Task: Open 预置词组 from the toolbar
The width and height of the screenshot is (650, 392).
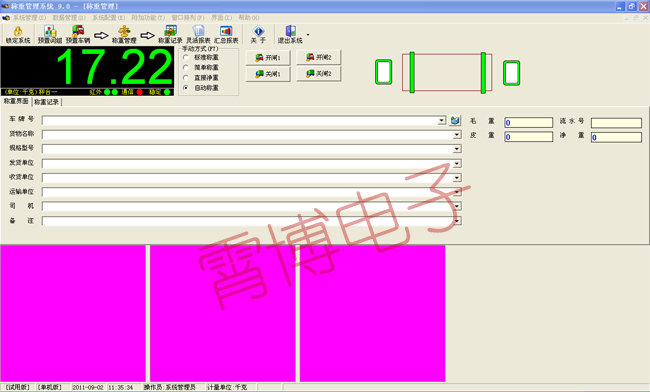Action: [x=50, y=31]
